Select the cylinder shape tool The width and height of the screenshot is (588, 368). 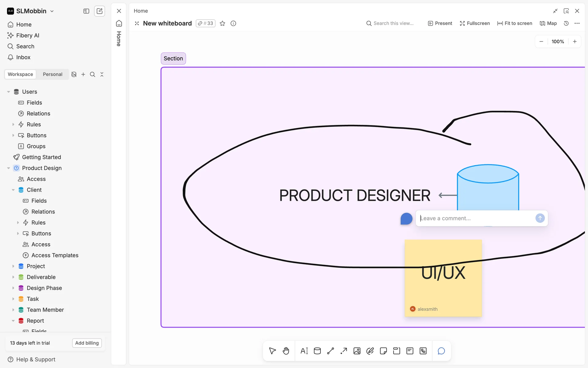coord(317,351)
